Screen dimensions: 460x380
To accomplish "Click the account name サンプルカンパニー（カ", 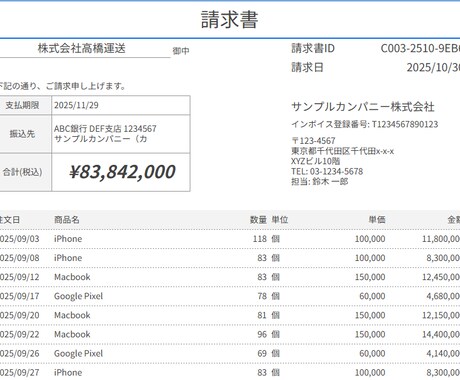I will 100,139.
